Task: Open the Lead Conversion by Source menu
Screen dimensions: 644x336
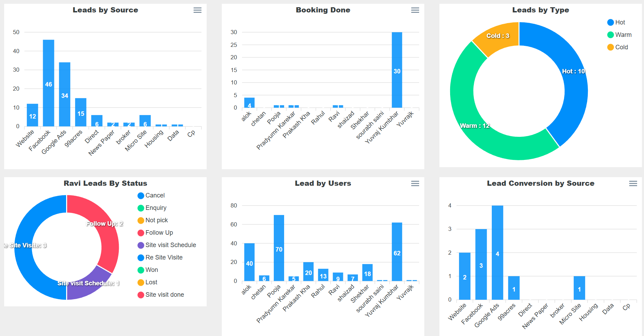Action: click(633, 184)
